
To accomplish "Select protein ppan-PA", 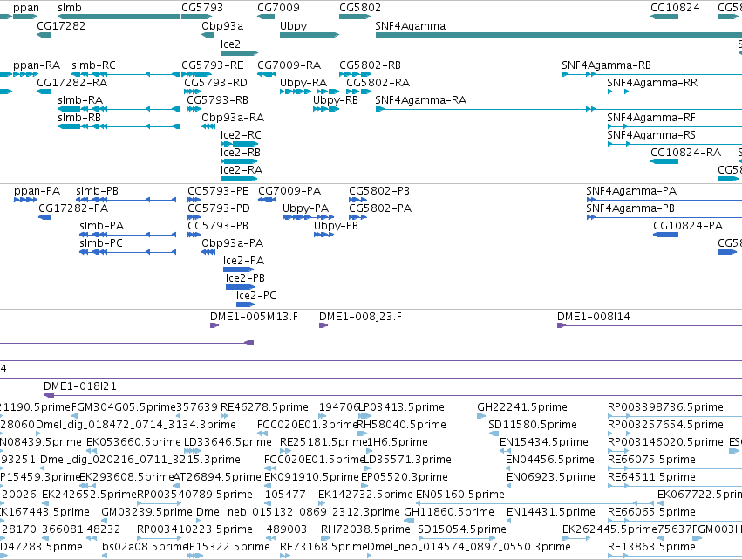I will [x=26, y=200].
